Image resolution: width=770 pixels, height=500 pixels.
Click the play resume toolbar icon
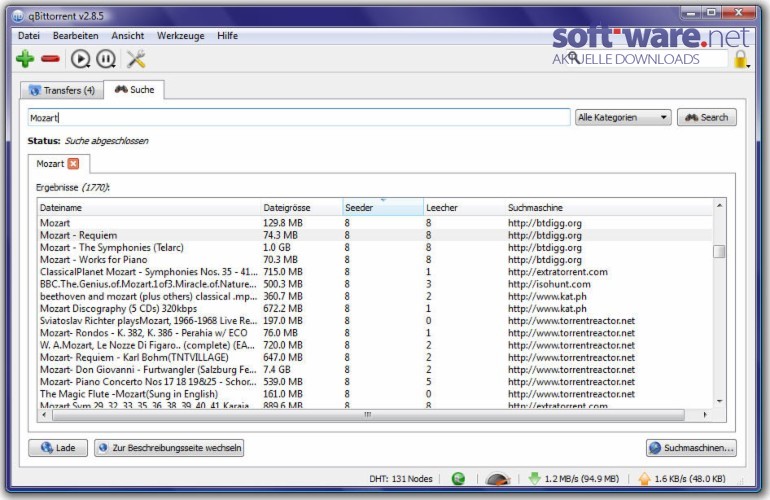(x=81, y=59)
